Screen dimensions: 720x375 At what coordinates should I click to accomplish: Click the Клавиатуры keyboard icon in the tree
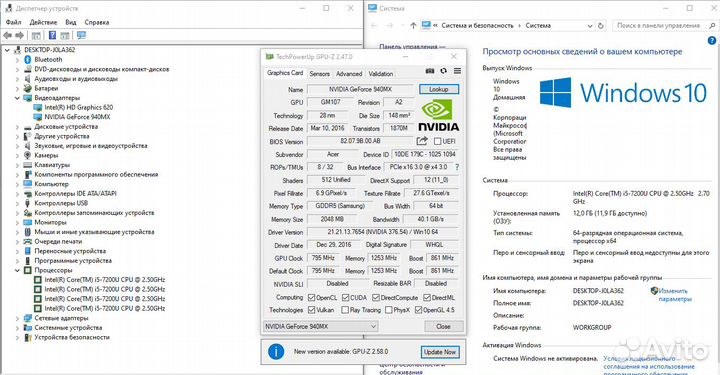click(x=28, y=165)
